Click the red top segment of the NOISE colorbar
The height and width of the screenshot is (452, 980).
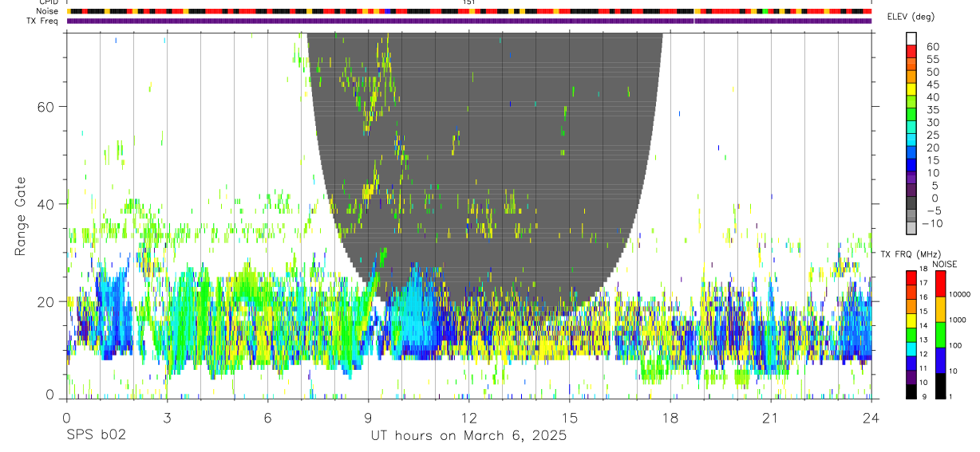coord(940,283)
